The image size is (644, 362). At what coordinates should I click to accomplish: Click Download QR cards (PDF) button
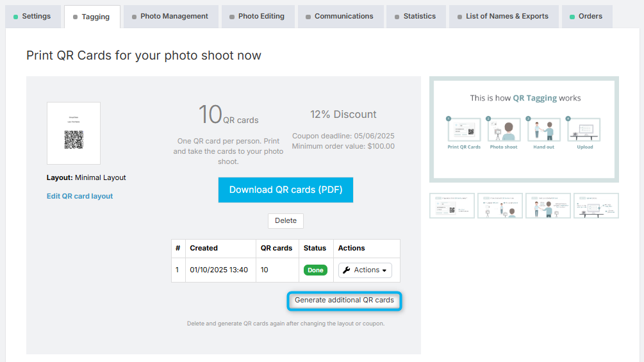click(285, 190)
